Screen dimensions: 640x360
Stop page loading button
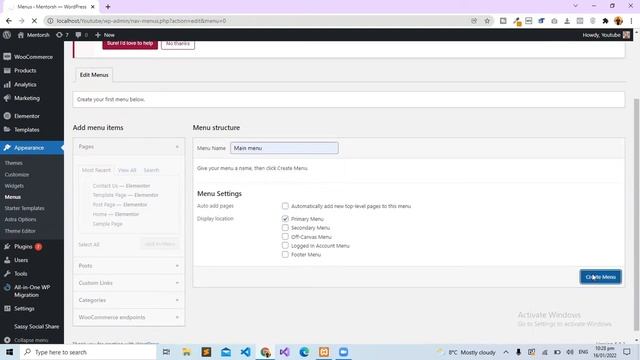(34, 21)
